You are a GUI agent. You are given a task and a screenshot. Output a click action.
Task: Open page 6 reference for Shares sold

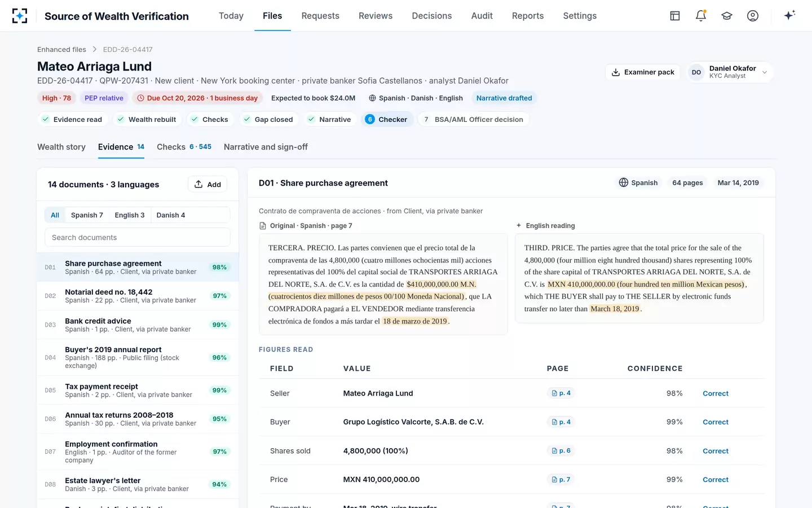click(x=561, y=451)
